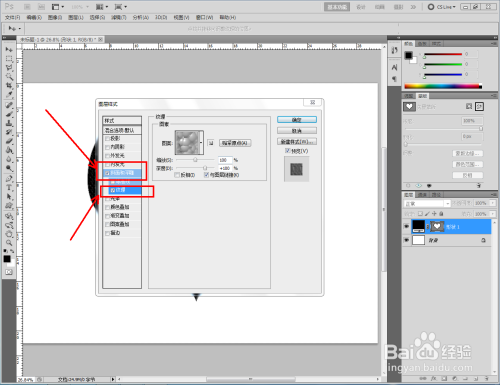Expand the layer opacity 100% dropdown
This screenshot has height=385, width=500.
click(x=493, y=203)
